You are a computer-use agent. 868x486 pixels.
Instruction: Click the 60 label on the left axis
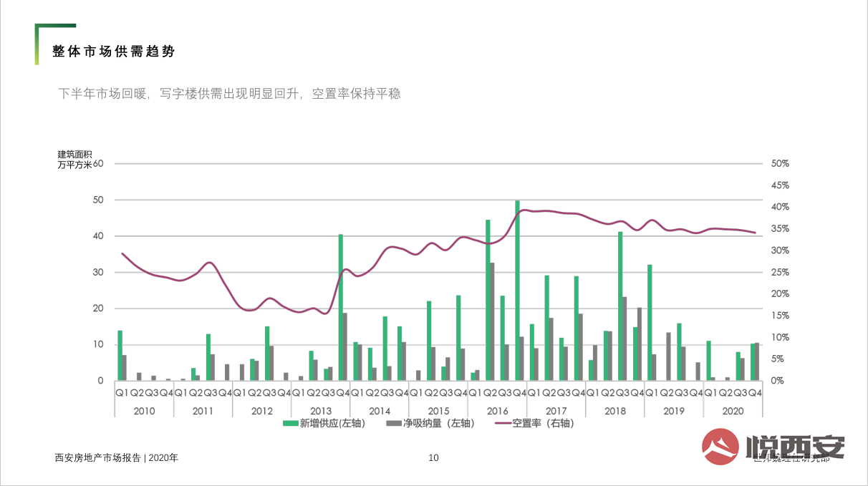99,164
